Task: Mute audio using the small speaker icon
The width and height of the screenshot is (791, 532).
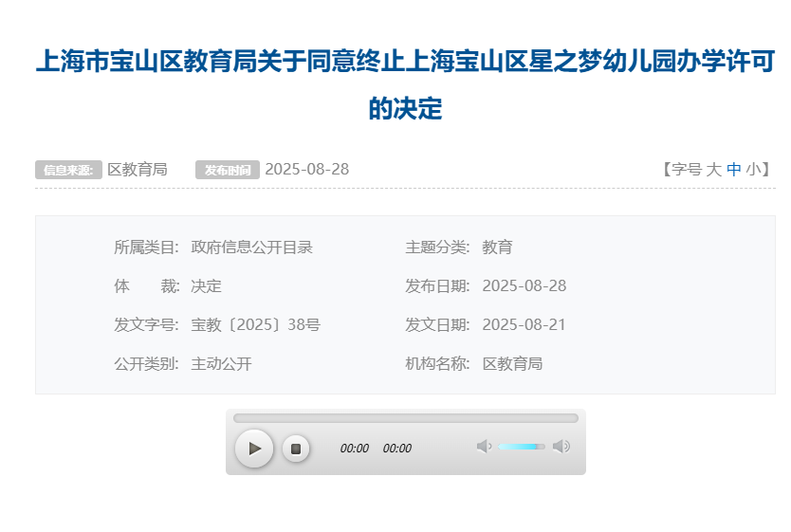Action: coord(484,447)
